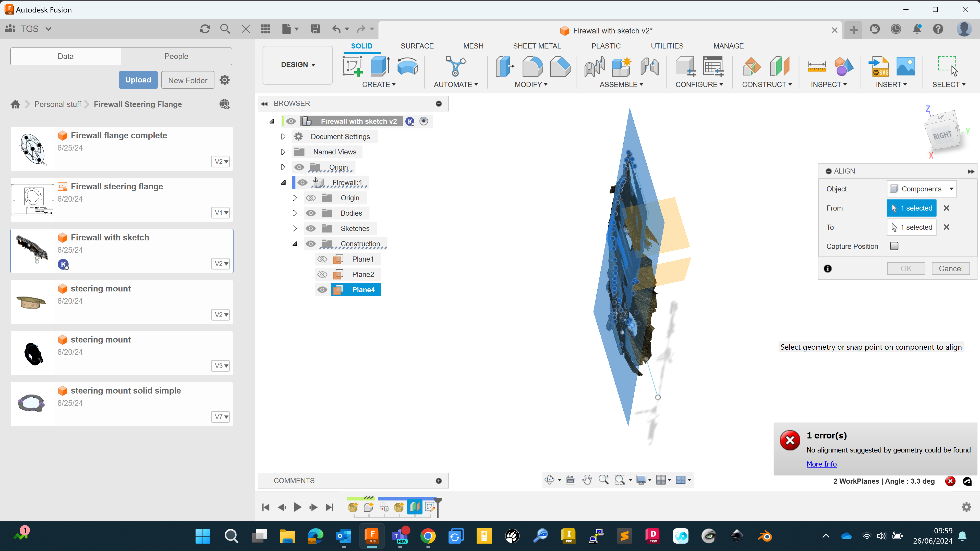Expand the Document Settings node
980x551 pixels.
pos(283,137)
